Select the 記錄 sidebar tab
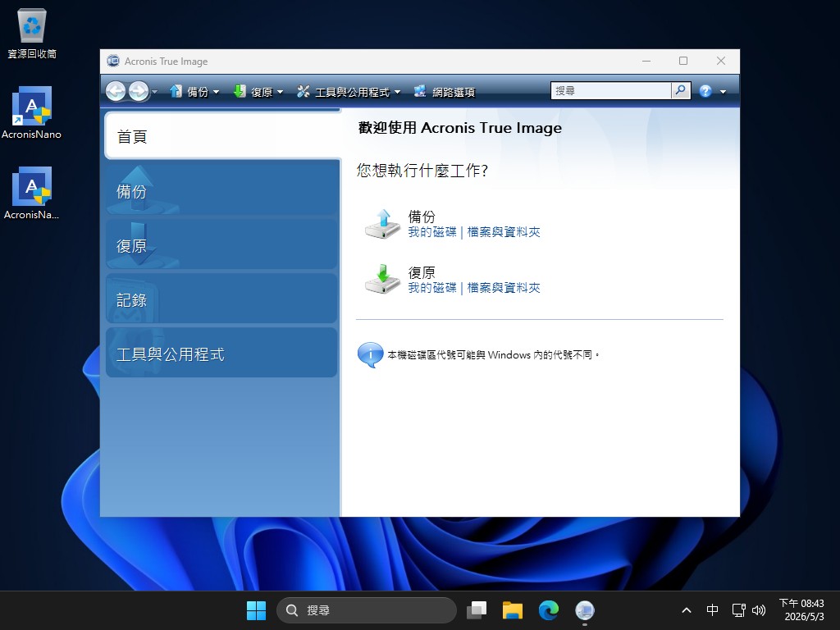840x630 pixels. [221, 299]
